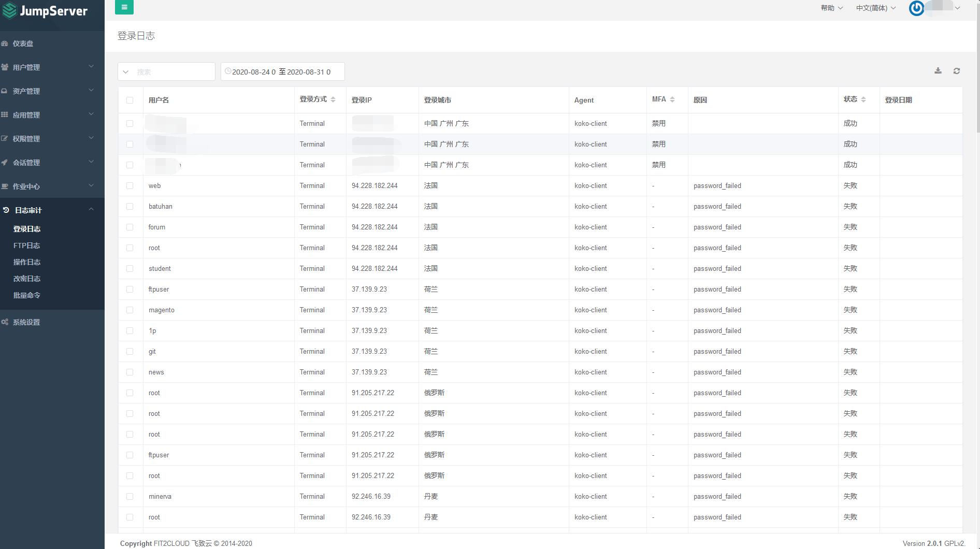Image resolution: width=980 pixels, height=549 pixels.
Task: Expand the 用户管理 menu chevron
Action: click(91, 66)
